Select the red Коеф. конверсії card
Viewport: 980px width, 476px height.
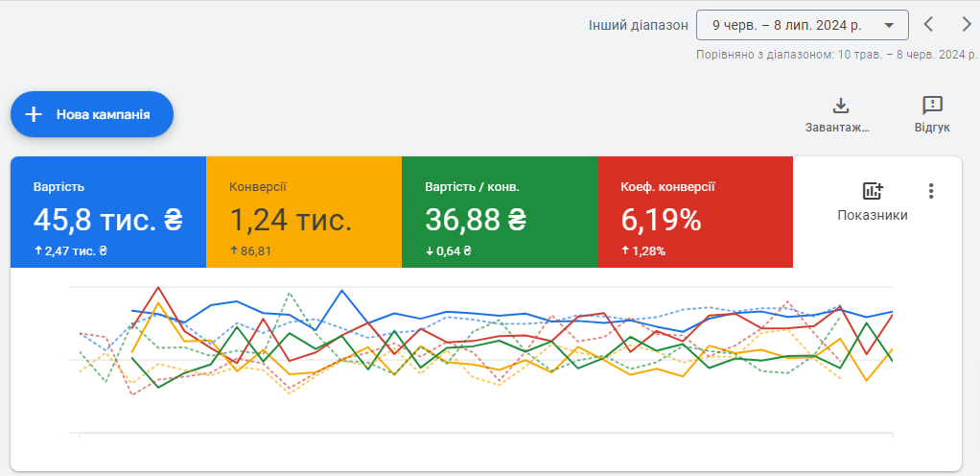(x=695, y=212)
